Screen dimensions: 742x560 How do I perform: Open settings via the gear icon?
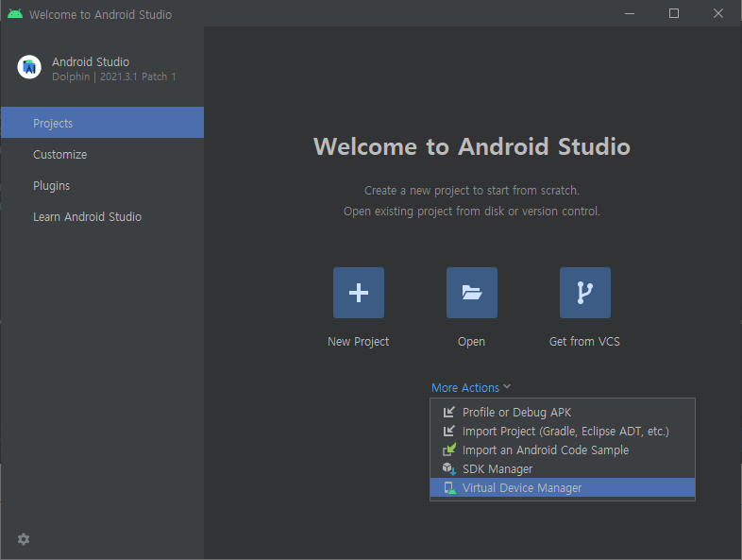24,538
